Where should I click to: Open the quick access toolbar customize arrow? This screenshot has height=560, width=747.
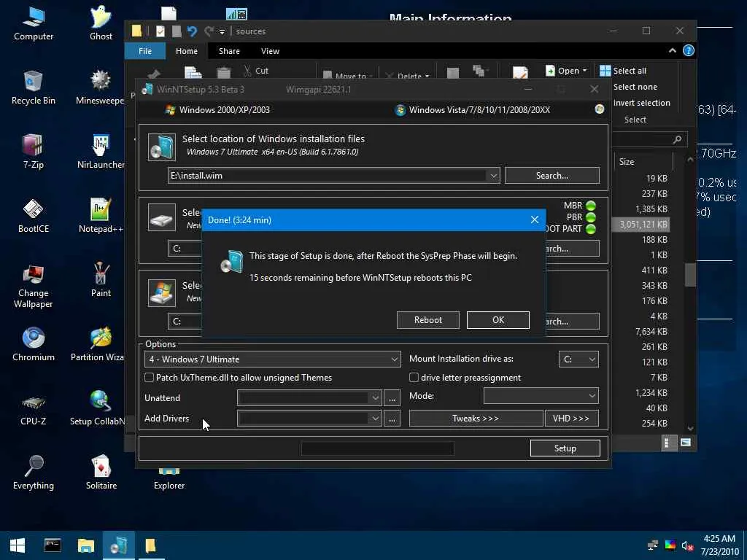[222, 32]
